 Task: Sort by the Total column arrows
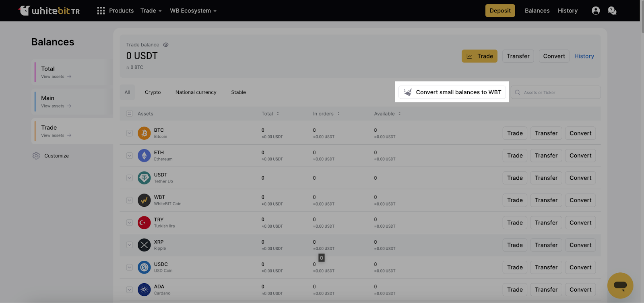coord(278,114)
